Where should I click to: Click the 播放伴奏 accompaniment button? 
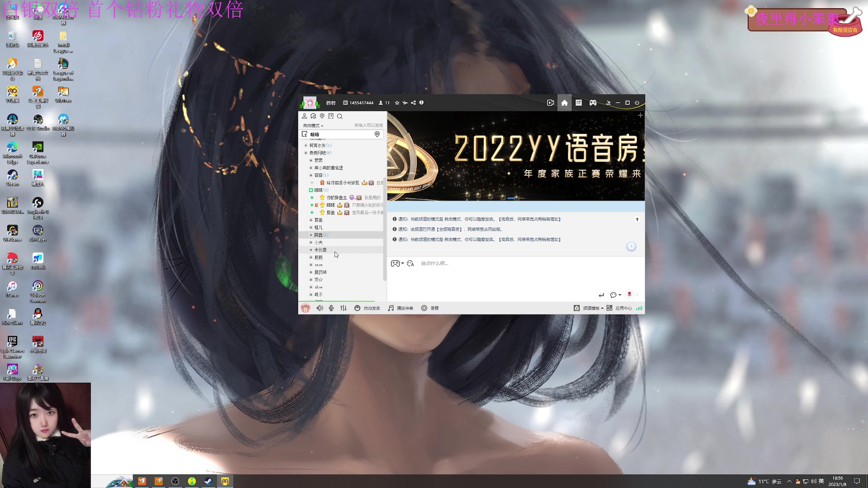point(401,308)
